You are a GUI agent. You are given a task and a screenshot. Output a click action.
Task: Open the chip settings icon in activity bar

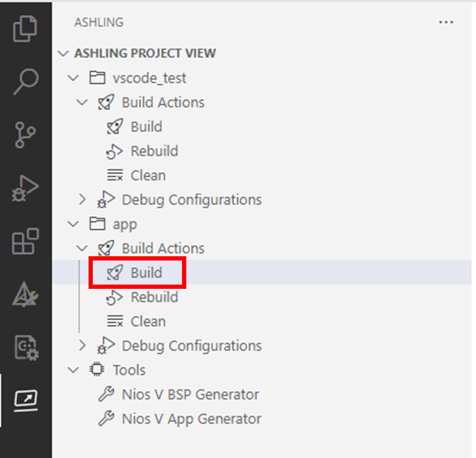[x=25, y=348]
